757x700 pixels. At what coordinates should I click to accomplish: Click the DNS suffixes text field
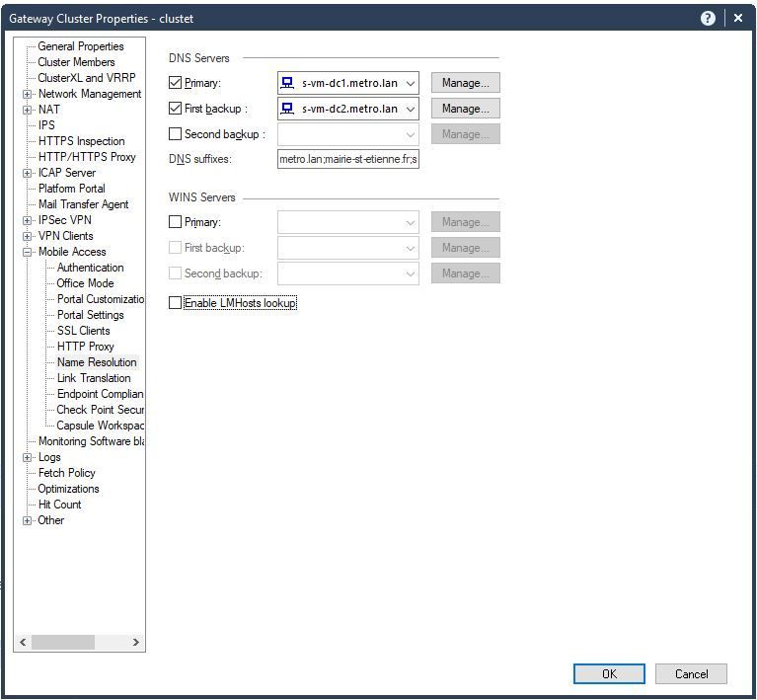(347, 159)
